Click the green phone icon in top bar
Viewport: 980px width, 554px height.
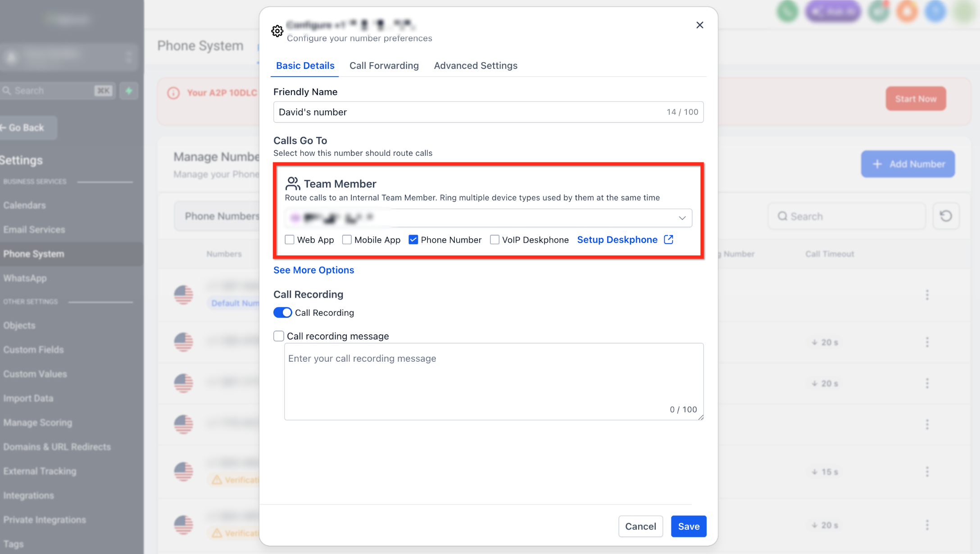(x=787, y=11)
